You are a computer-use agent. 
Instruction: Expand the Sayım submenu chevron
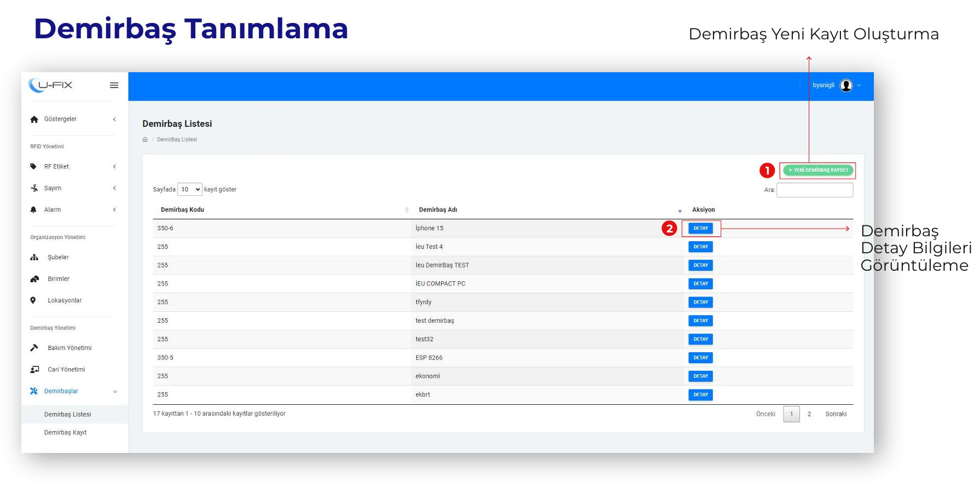pyautogui.click(x=114, y=188)
